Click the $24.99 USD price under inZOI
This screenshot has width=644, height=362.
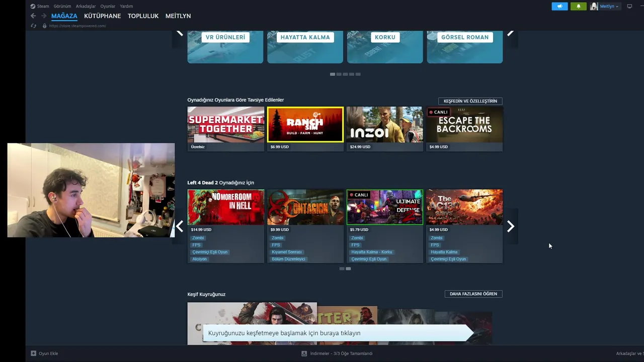point(360,147)
